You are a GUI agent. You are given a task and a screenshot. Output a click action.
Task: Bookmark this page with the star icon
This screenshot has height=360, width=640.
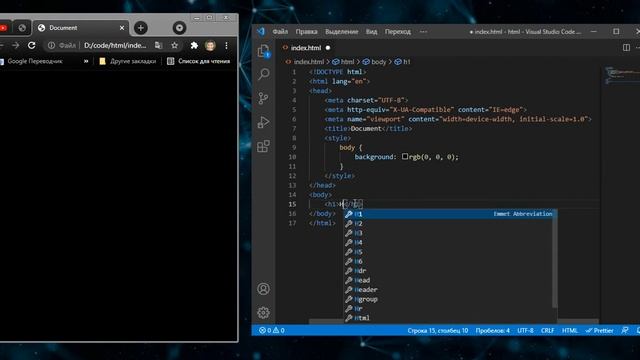pos(175,45)
